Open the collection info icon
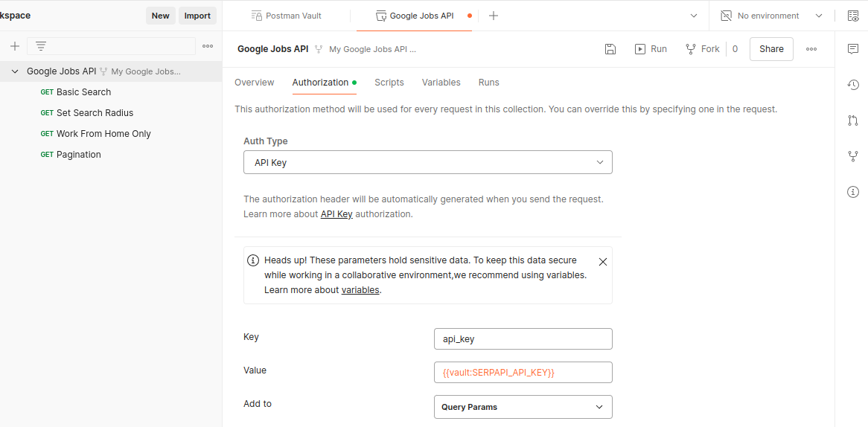 coord(853,192)
